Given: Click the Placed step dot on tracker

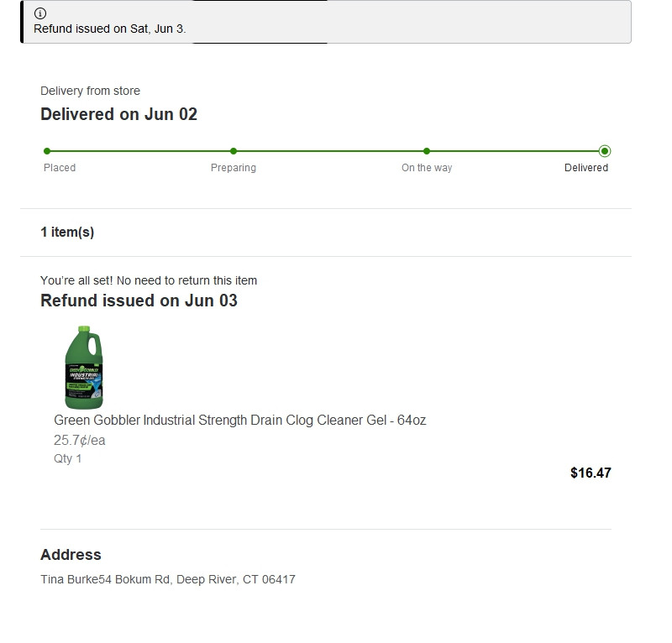Looking at the screenshot, I should pos(47,151).
